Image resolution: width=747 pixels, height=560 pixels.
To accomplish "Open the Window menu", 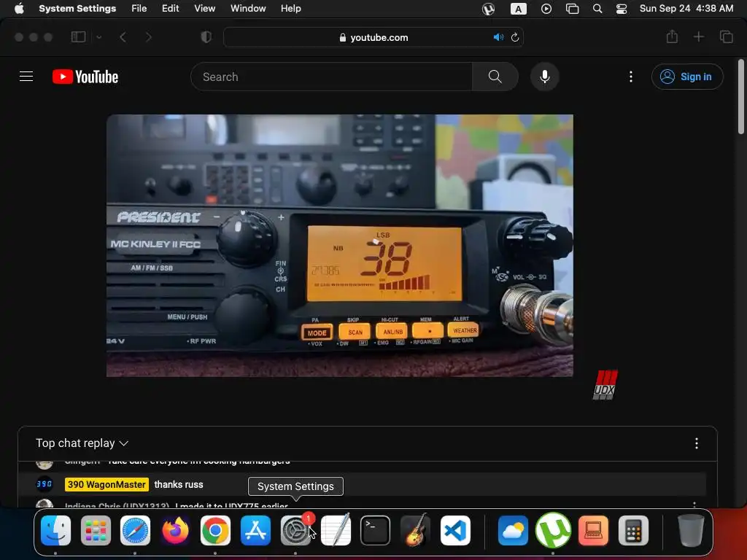I will (248, 9).
